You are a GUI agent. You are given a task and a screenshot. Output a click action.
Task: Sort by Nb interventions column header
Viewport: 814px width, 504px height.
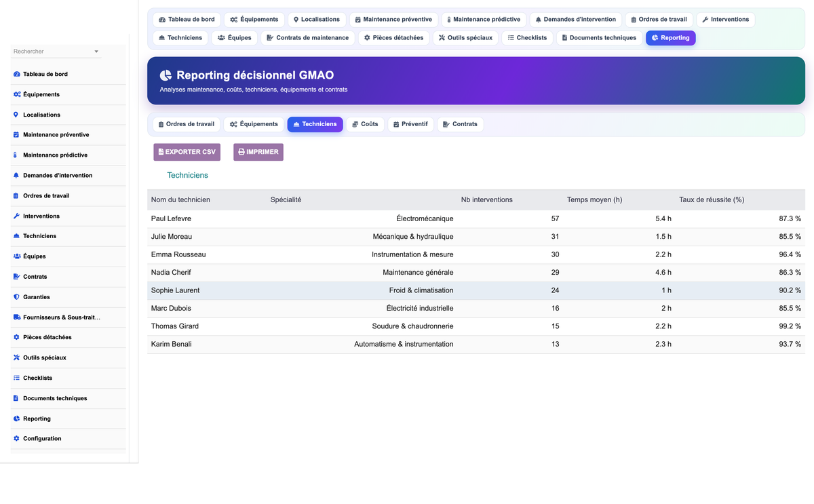487,199
